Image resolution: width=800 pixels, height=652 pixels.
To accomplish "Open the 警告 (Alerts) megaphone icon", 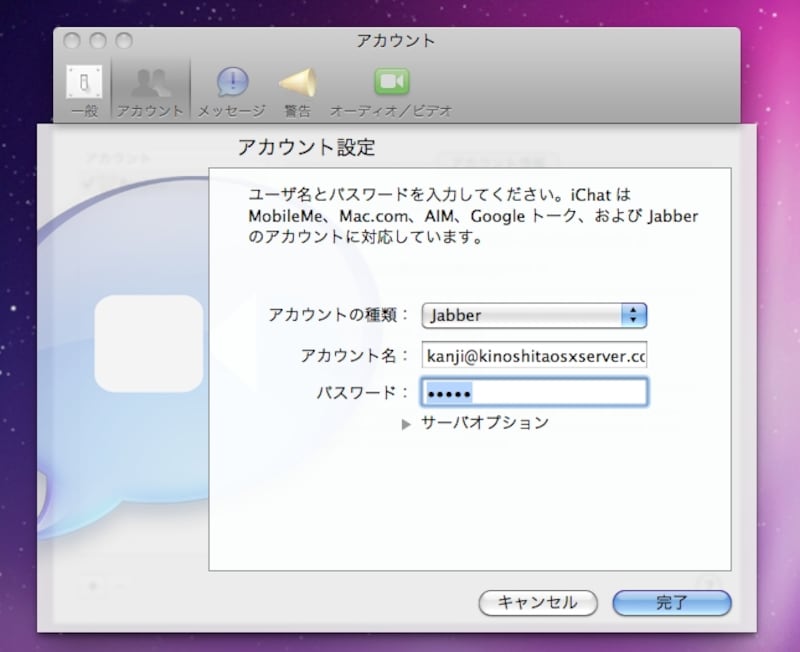I will (x=297, y=89).
